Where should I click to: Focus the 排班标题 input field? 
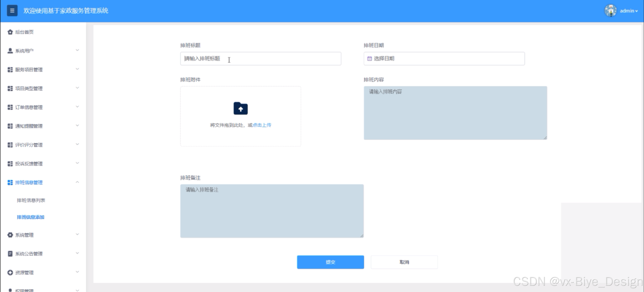[x=260, y=59]
